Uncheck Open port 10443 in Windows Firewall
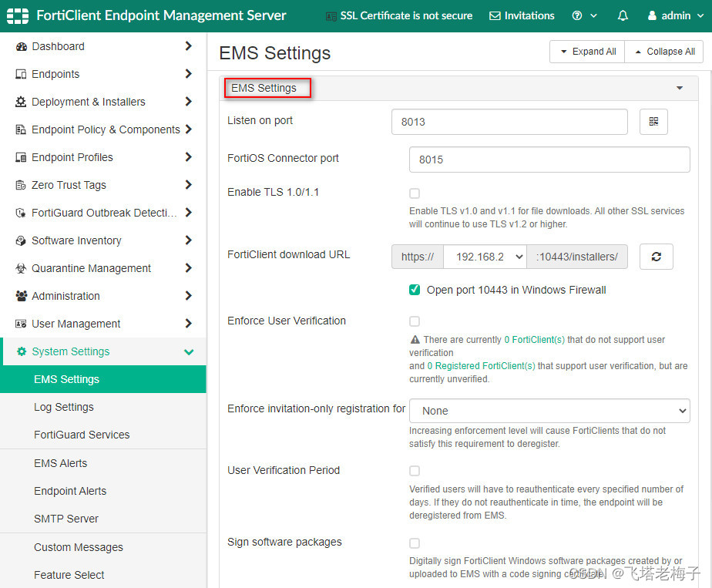712x588 pixels. pyautogui.click(x=415, y=290)
